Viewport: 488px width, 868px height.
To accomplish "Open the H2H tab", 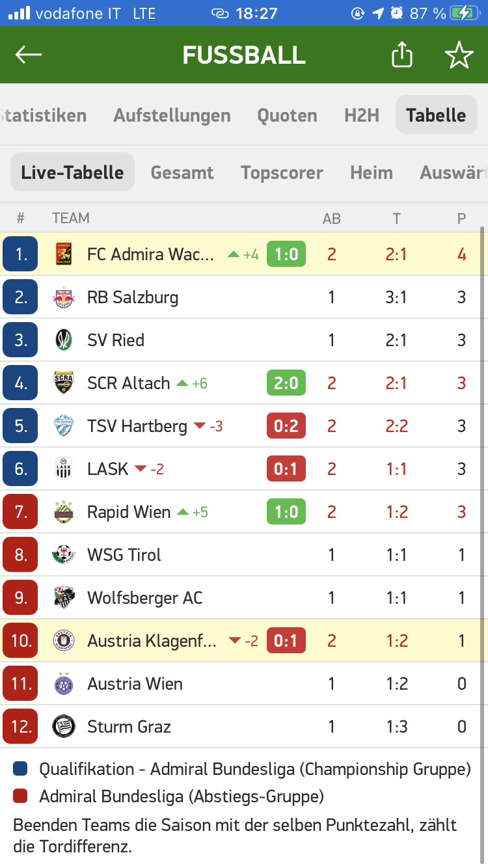I will click(x=362, y=115).
